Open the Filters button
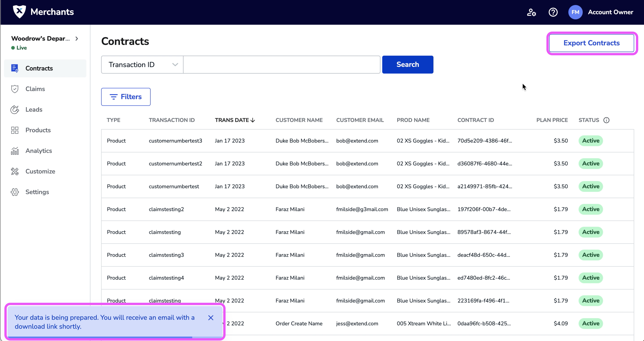 click(126, 97)
